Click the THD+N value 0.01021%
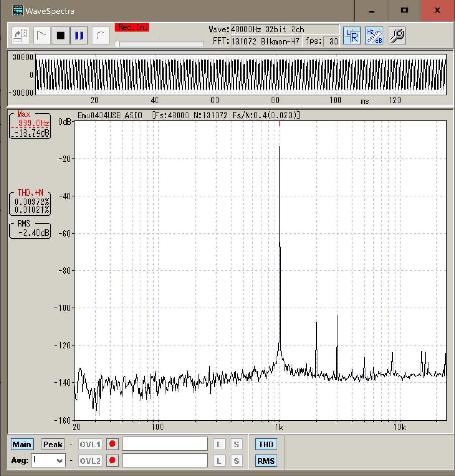The width and height of the screenshot is (455, 476). pyautogui.click(x=32, y=210)
